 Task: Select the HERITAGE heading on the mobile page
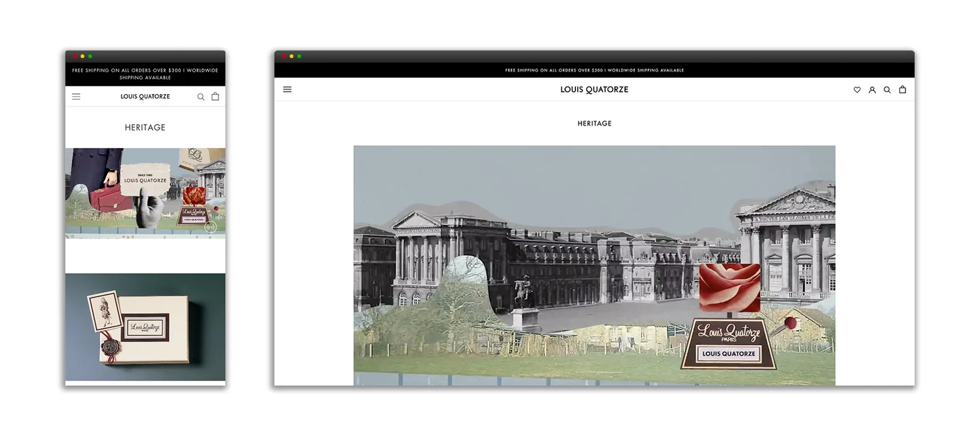[145, 127]
